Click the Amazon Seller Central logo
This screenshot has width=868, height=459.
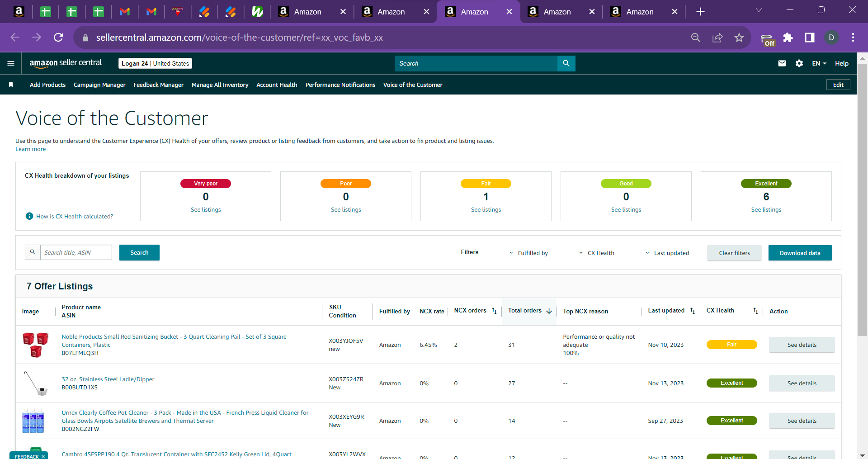tap(66, 63)
